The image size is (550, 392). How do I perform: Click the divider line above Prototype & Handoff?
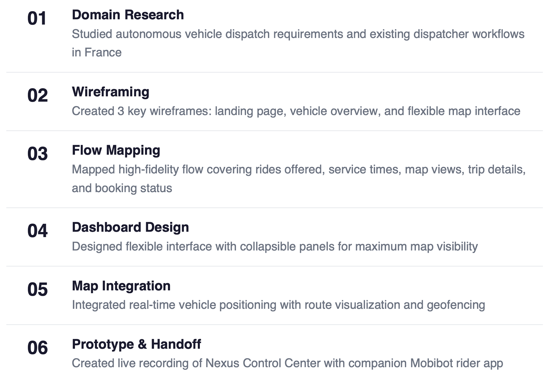[x=274, y=325]
